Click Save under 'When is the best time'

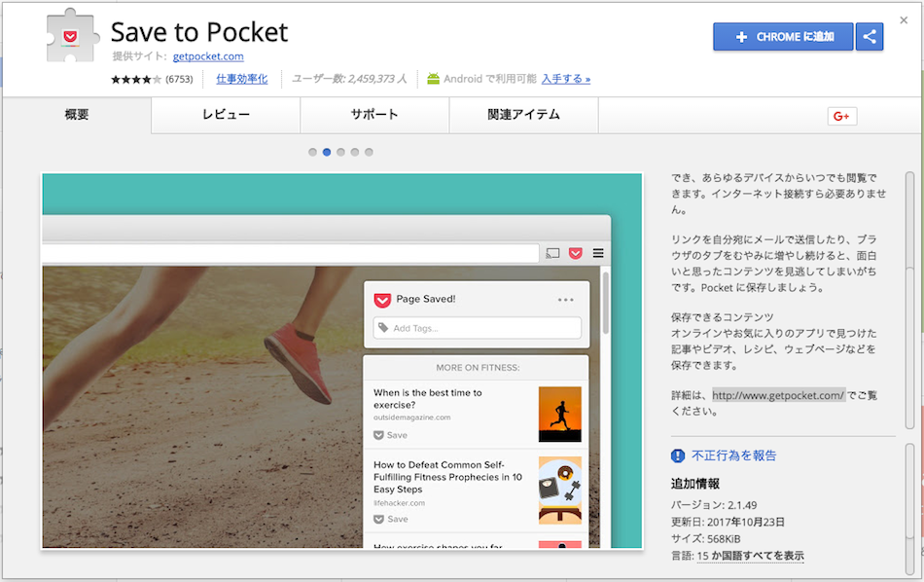pos(391,435)
